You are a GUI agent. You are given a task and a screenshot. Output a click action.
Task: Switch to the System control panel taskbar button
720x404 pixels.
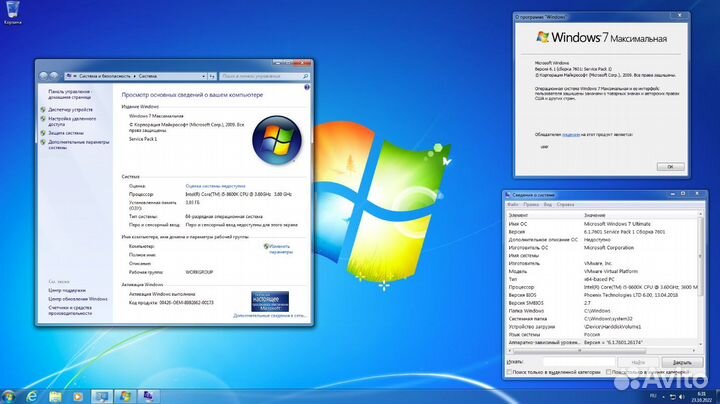[x=102, y=397]
